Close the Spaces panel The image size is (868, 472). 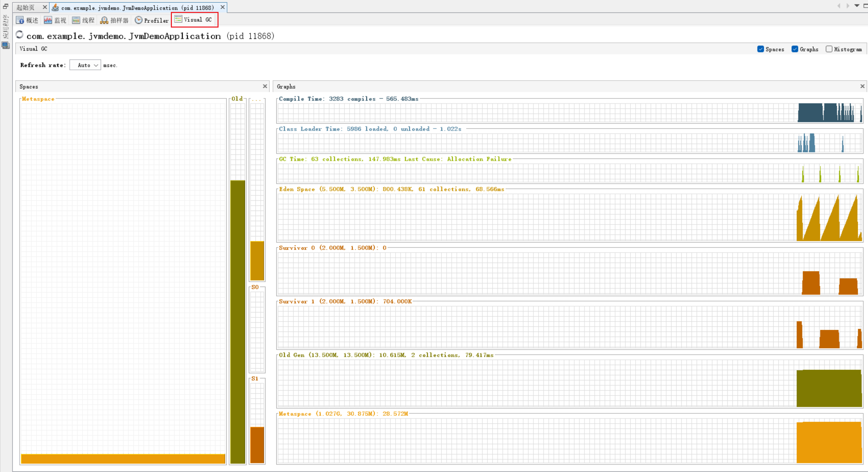click(265, 86)
